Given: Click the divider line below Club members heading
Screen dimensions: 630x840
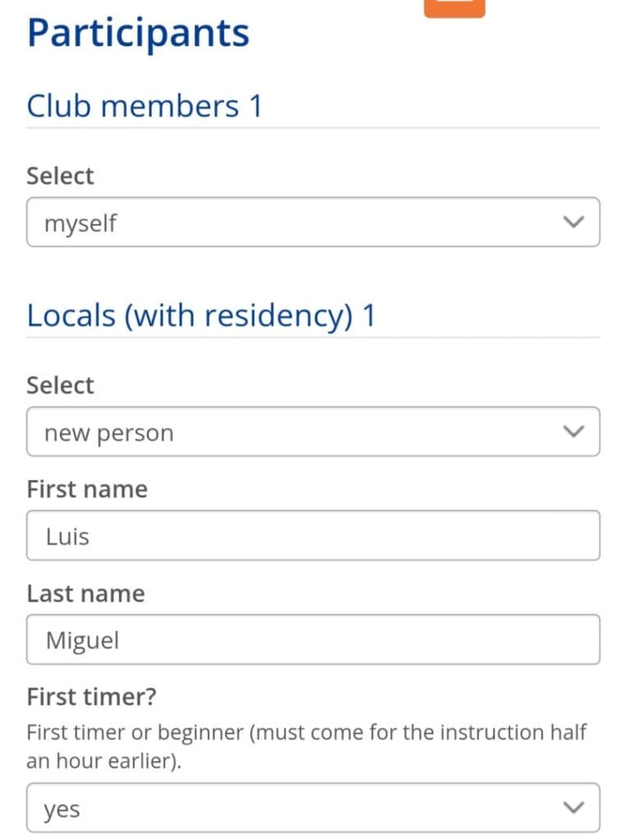Looking at the screenshot, I should click(x=313, y=128).
